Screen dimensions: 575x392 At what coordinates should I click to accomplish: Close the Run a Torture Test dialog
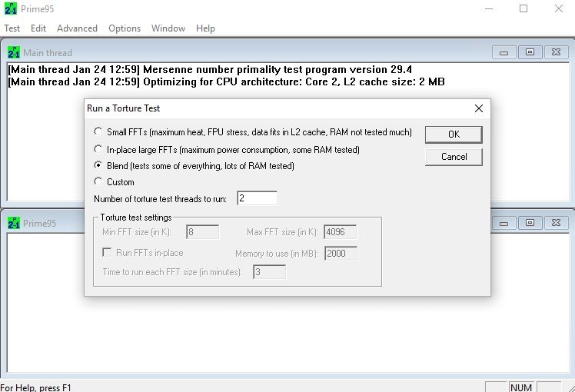479,108
